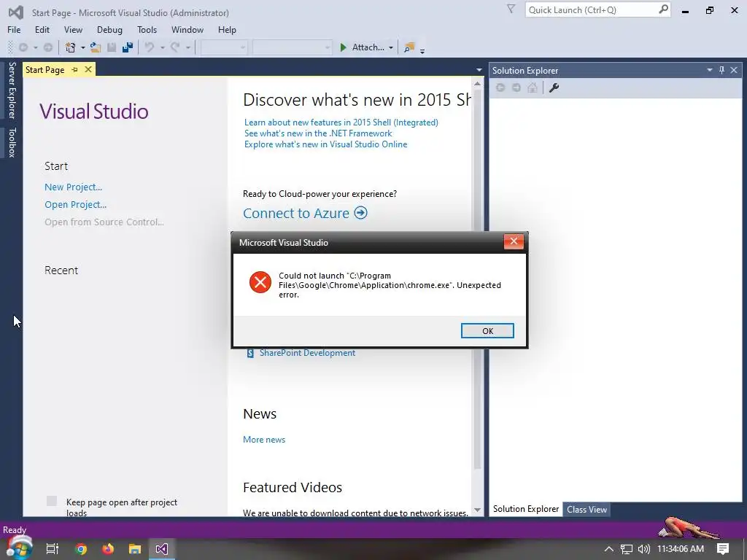This screenshot has width=747, height=560.
Task: Click the Quick Launch magnifier icon
Action: tap(663, 9)
